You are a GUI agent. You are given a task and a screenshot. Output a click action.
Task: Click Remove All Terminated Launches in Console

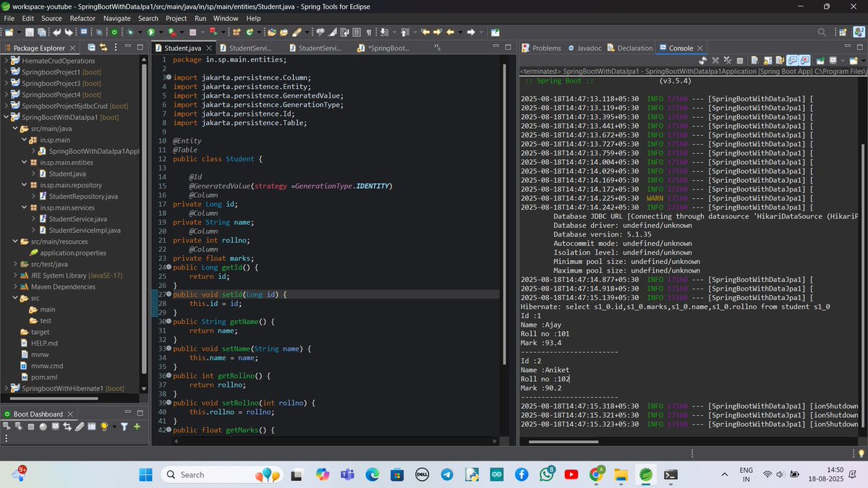[728, 61]
